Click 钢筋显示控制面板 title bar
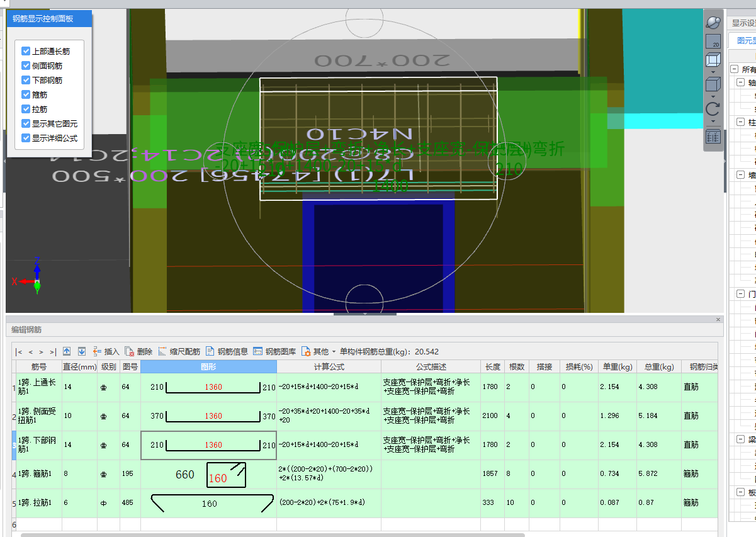 (50, 19)
